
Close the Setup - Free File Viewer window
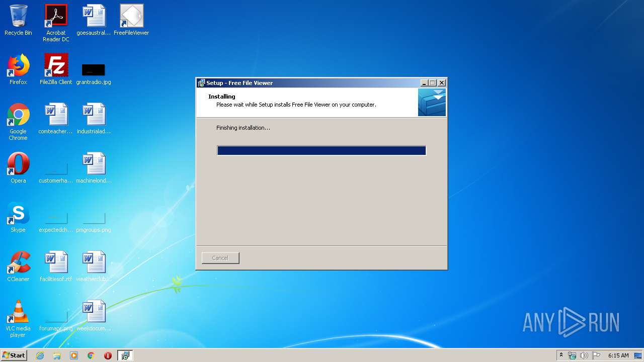(x=442, y=83)
